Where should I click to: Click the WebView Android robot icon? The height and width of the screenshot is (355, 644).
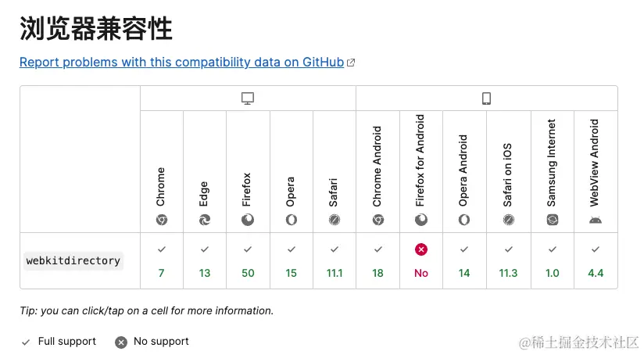(x=596, y=221)
